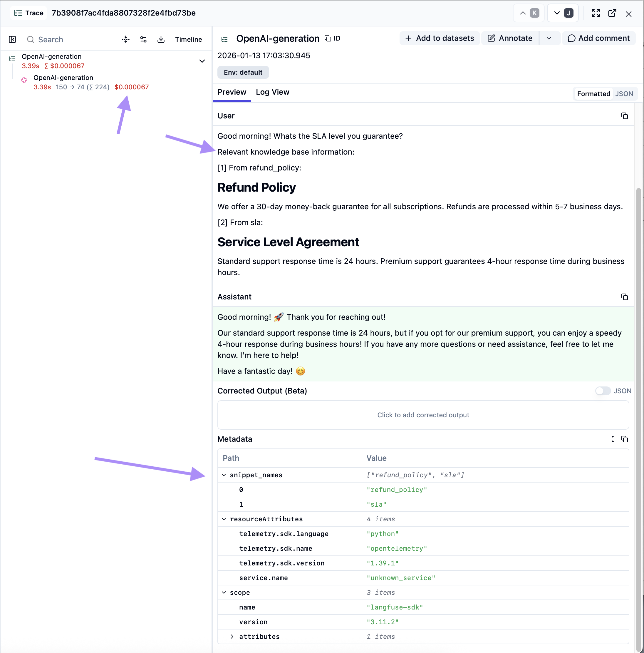Click the Trace label icon in header
The image size is (644, 653).
(18, 13)
